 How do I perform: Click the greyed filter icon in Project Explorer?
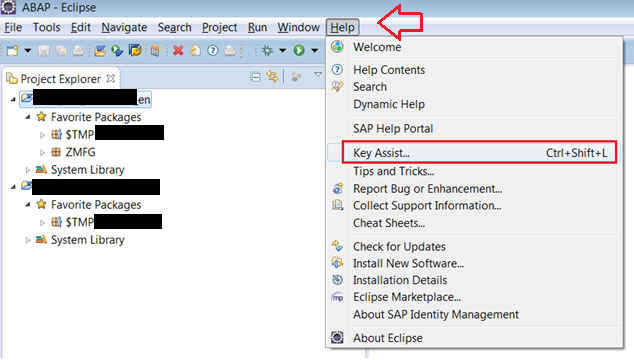296,76
